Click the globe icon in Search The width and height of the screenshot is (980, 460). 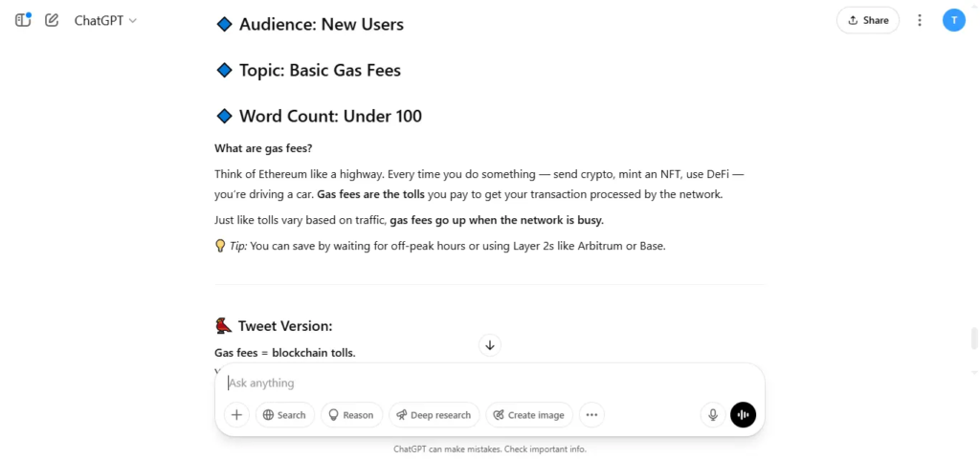[269, 414]
